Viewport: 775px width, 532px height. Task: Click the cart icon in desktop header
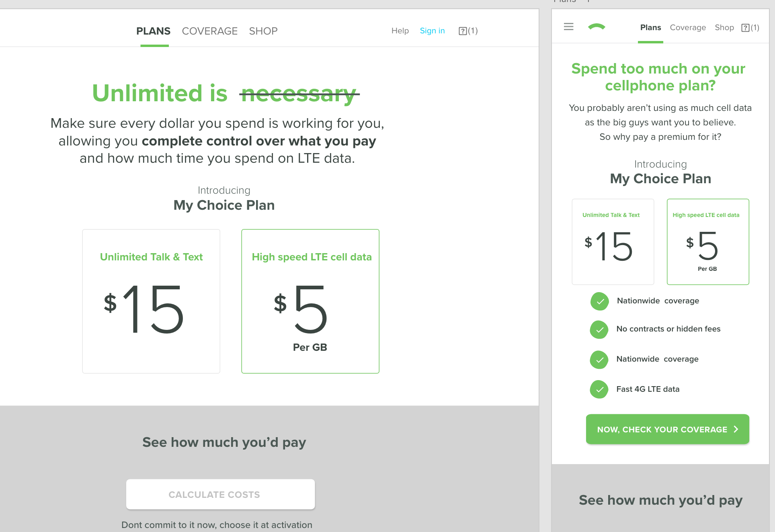[x=463, y=31]
